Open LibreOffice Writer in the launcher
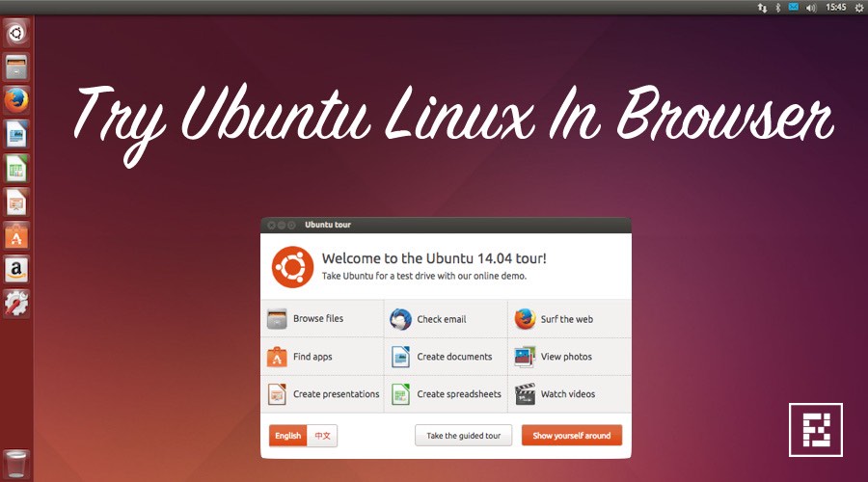Screen dimensions: 868x482 click(x=16, y=134)
